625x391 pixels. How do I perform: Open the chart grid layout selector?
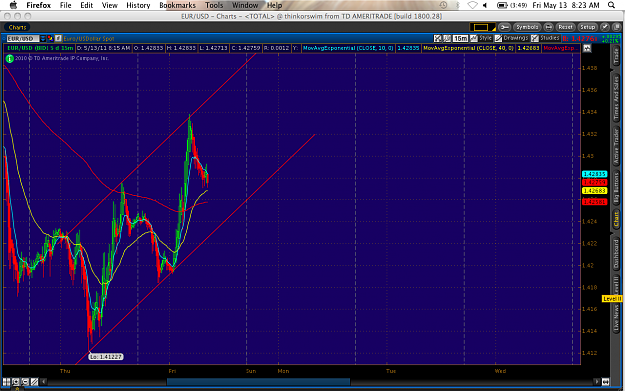(x=482, y=27)
